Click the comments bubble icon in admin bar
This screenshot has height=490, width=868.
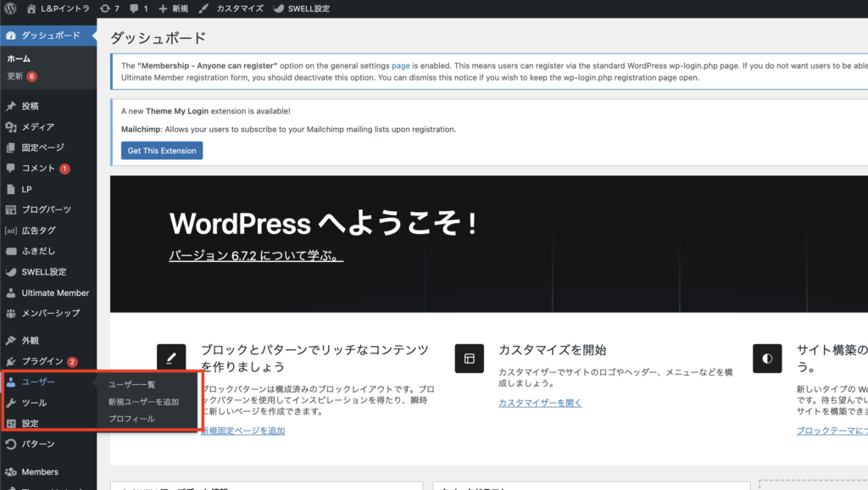[x=136, y=8]
